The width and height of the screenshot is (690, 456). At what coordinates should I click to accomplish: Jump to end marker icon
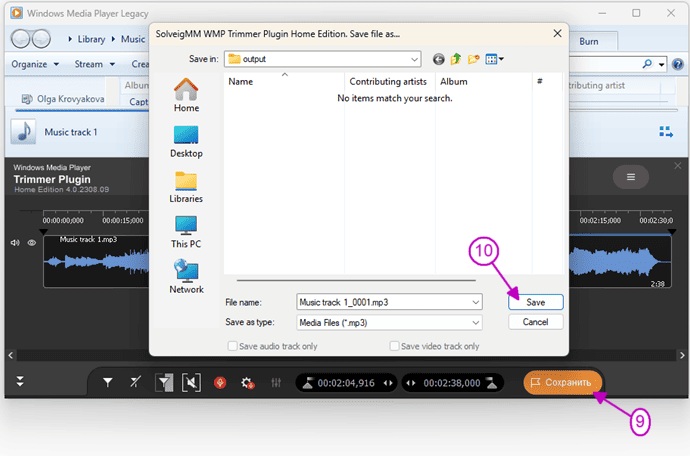[x=491, y=383]
